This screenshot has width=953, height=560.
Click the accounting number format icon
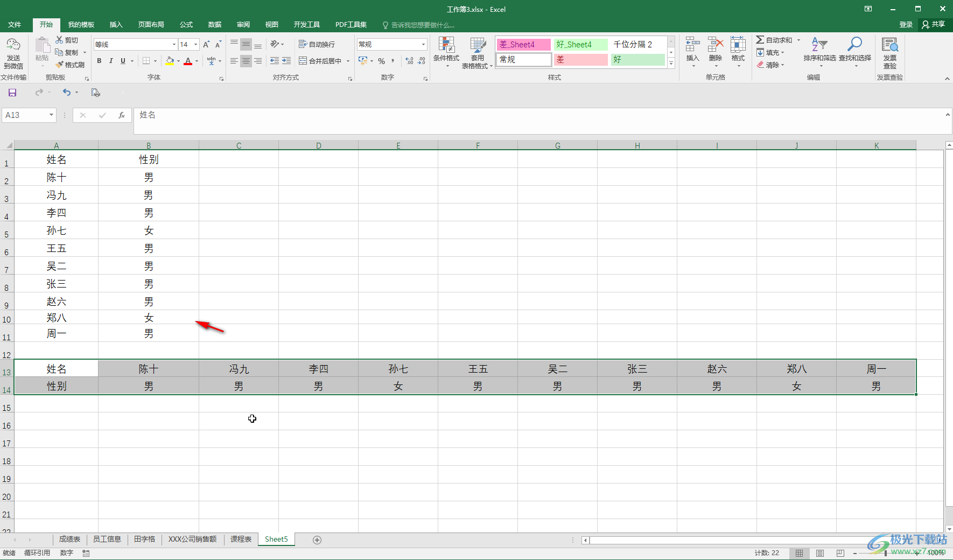point(363,61)
